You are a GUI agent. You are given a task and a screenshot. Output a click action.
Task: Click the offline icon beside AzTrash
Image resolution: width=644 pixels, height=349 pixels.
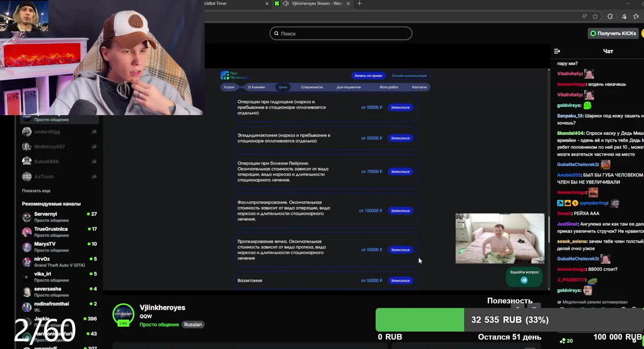[94, 177]
